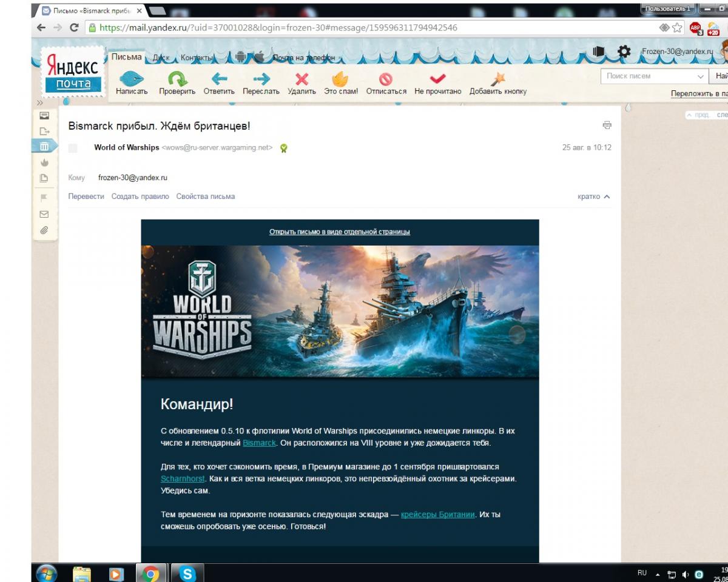Open Windows Media Player from taskbar
Viewport: 728px width, 582px height.
click(116, 573)
